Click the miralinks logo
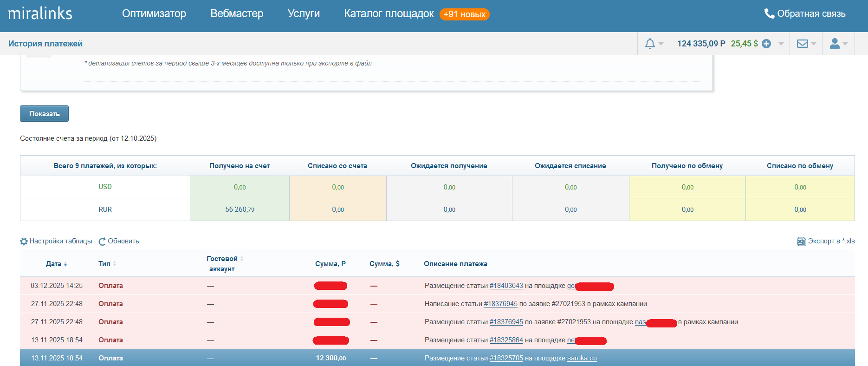 pos(40,13)
